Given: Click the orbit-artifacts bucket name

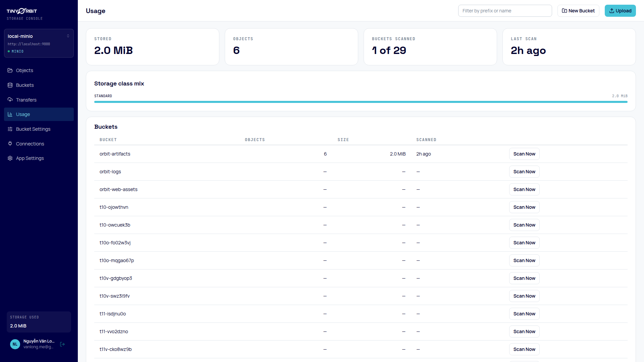Looking at the screenshot, I should 115,154.
